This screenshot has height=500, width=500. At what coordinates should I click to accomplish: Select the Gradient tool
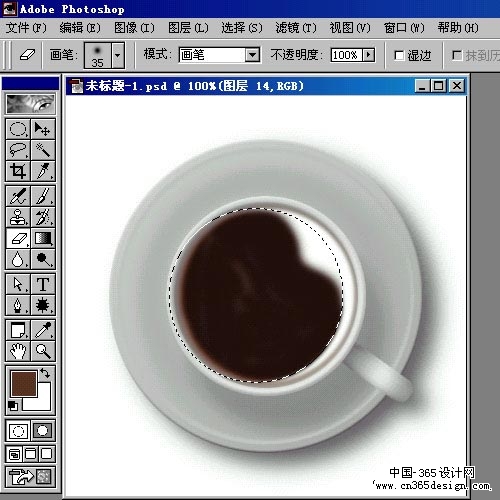point(43,238)
